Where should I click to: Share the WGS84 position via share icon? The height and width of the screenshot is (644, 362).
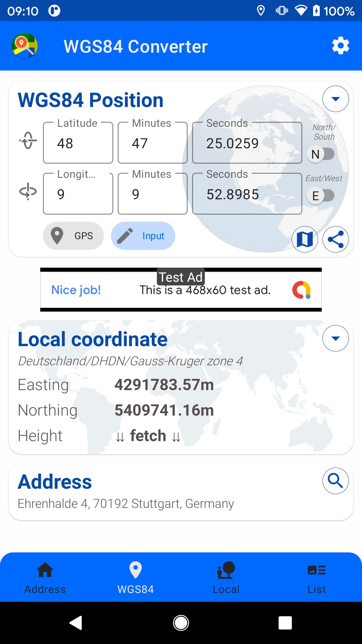tap(336, 239)
